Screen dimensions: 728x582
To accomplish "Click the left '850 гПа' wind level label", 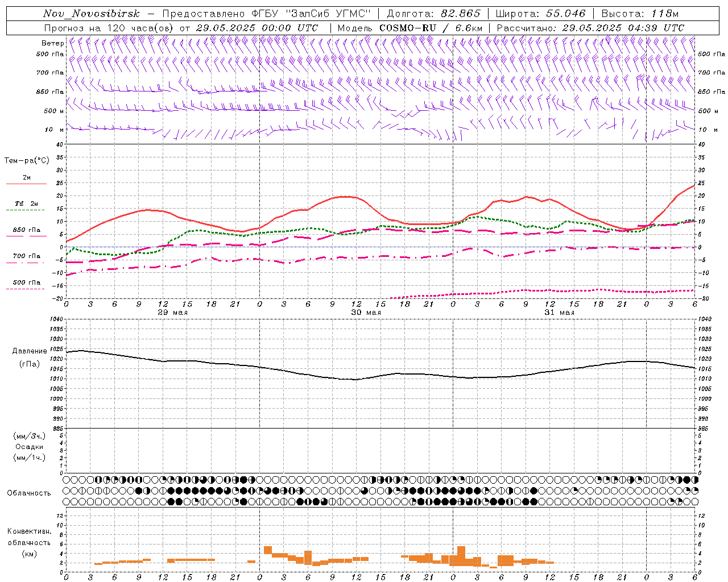I will point(50,92).
